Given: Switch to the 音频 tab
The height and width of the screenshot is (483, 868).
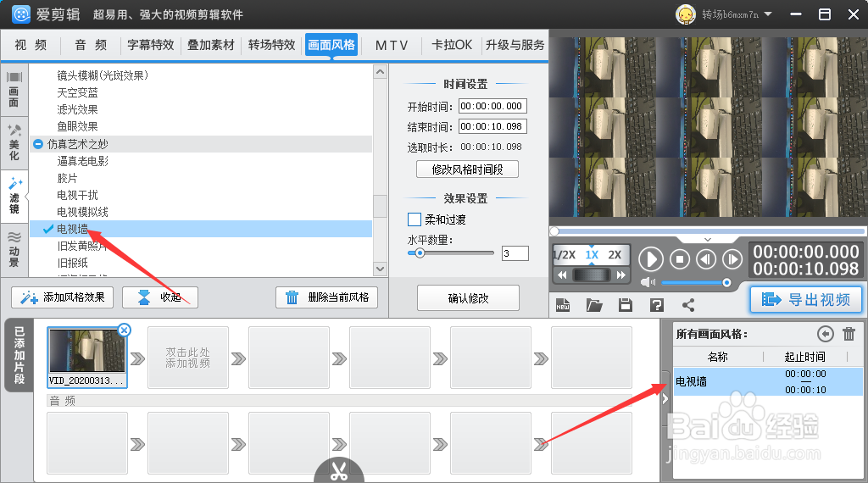Looking at the screenshot, I should (91, 45).
